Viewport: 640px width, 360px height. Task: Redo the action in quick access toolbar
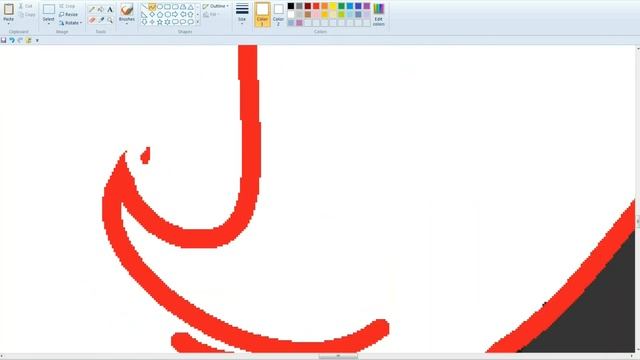click(20, 40)
